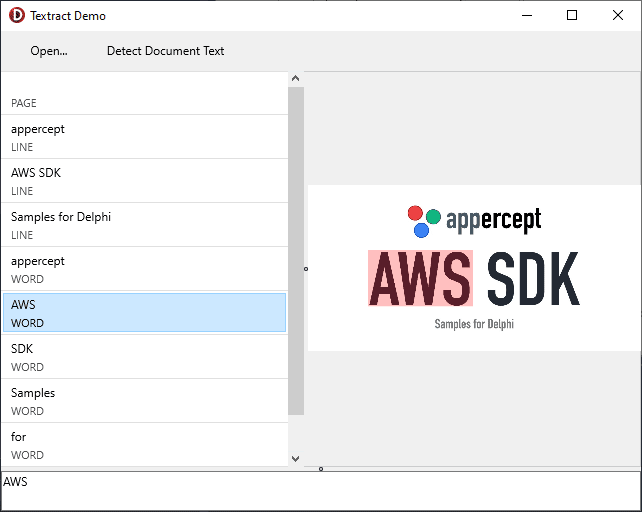Click the list scrollbar down arrow

296,458
